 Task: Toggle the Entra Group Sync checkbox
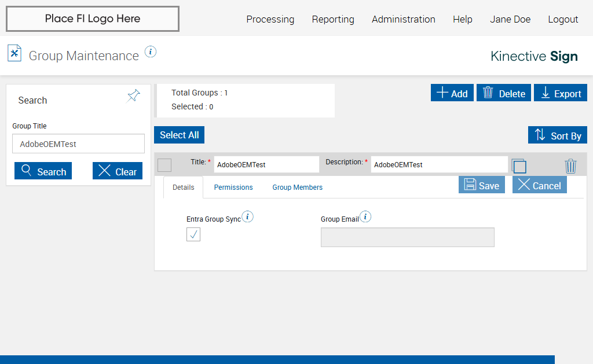click(x=193, y=234)
